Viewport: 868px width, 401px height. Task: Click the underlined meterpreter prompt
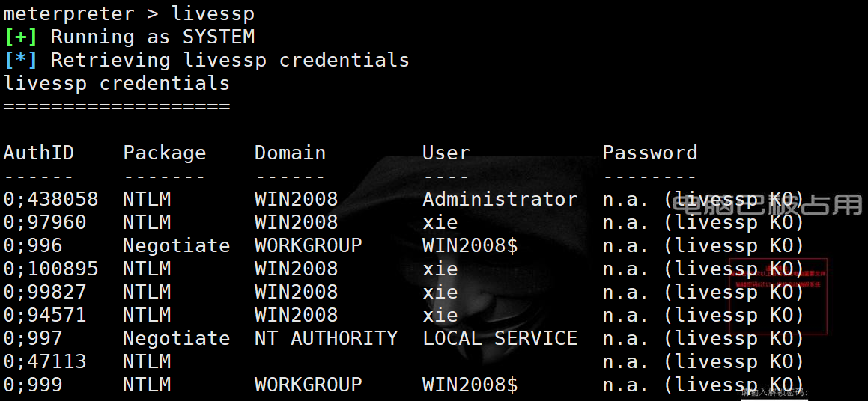pos(69,13)
